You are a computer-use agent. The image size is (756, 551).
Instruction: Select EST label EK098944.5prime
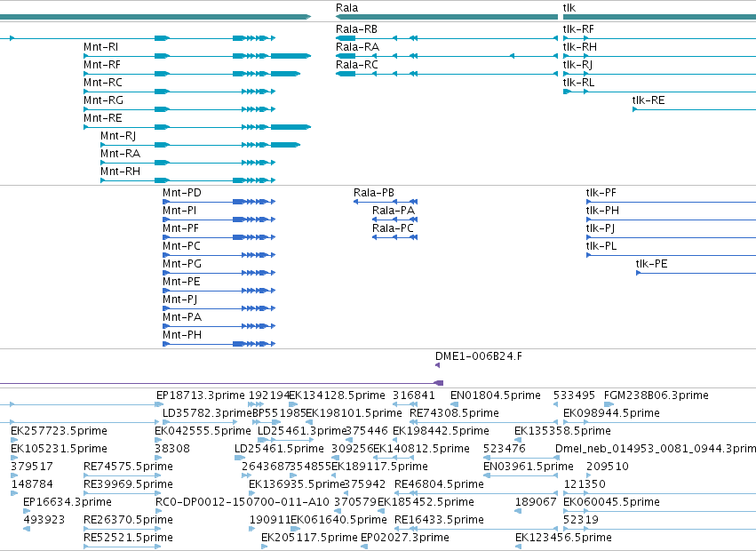[611, 413]
